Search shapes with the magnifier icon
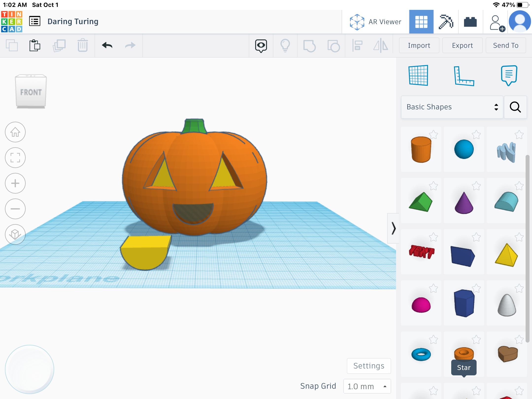This screenshot has width=532, height=399. point(515,107)
